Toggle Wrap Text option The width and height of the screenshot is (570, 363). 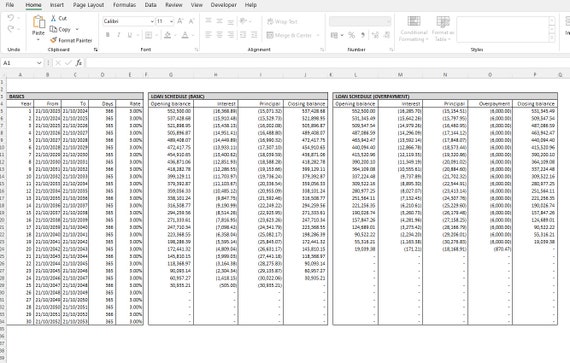[x=282, y=21]
